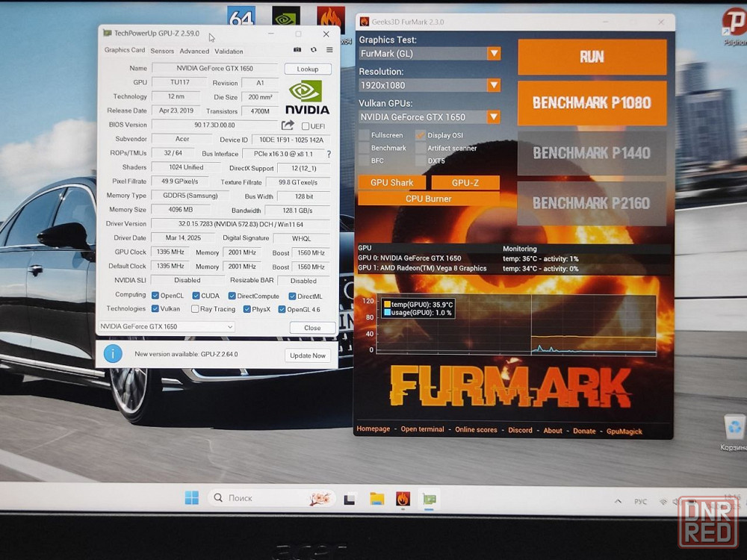The image size is (747, 560).
Task: Toggle the DirectCompute checkbox
Action: 232,296
